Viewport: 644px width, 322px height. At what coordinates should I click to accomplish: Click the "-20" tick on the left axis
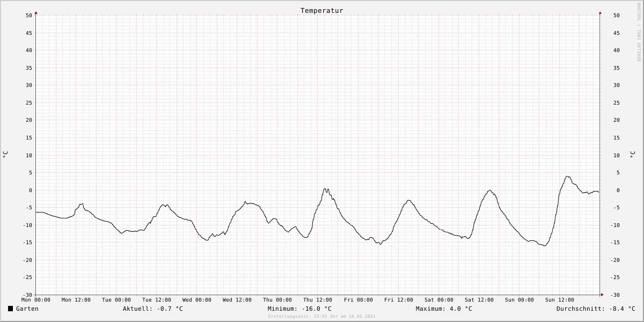(27, 260)
